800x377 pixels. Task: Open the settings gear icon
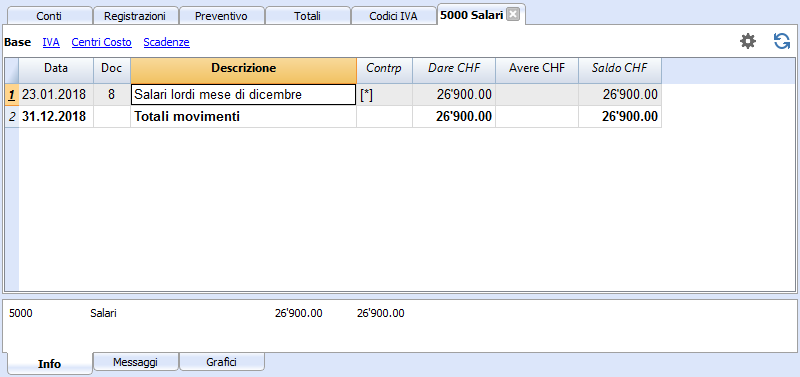(748, 41)
